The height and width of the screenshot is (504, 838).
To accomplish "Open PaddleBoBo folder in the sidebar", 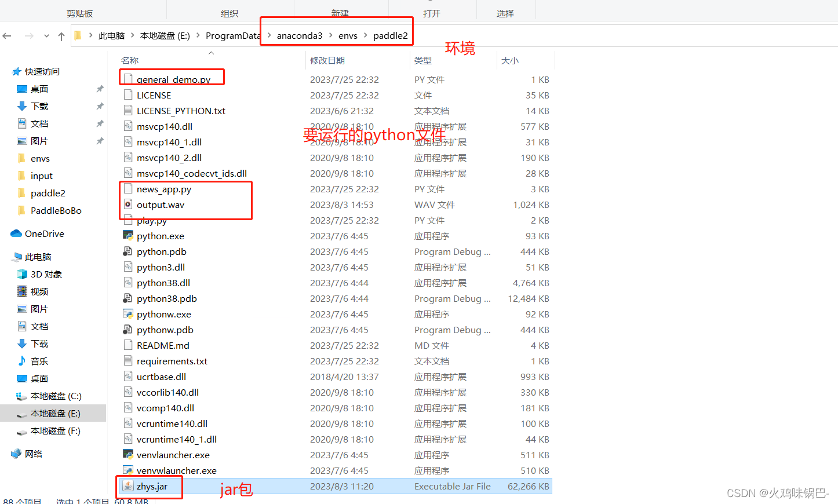I will [56, 210].
